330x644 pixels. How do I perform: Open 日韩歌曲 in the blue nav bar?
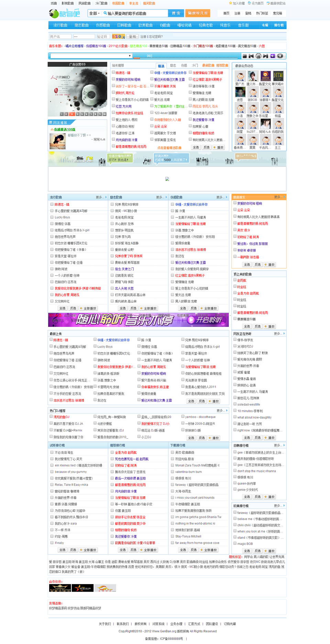tap(124, 25)
